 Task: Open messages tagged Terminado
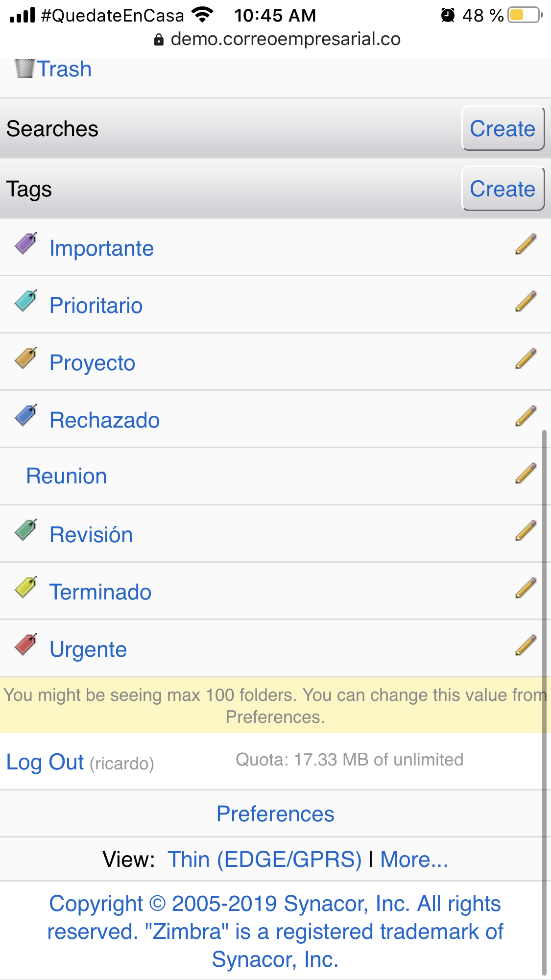click(100, 592)
